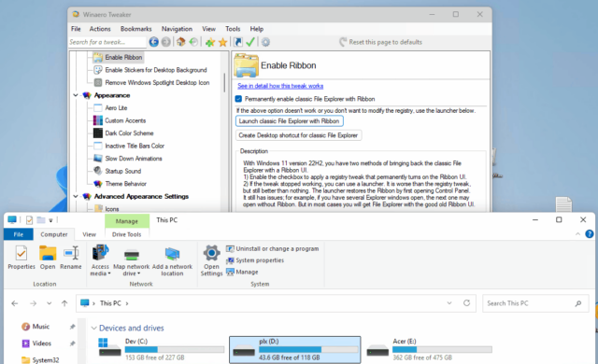
Task: Click in the Search This PC field
Action: coord(535,303)
